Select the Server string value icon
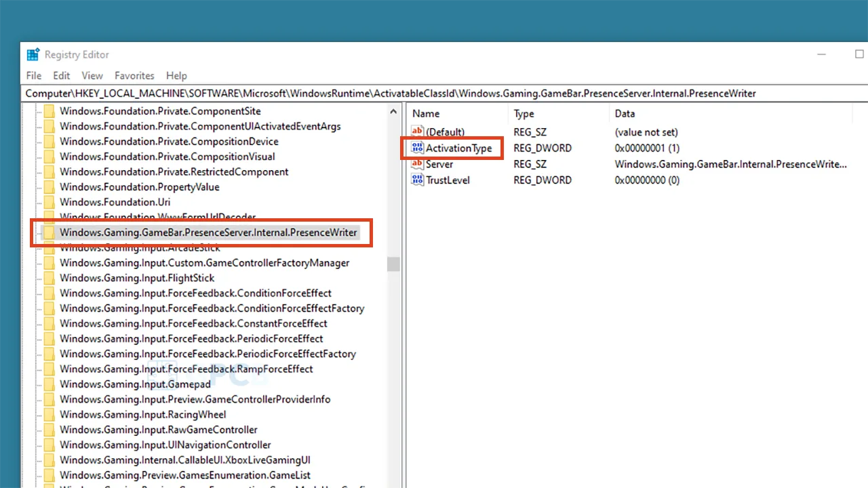The image size is (868, 488). point(418,164)
